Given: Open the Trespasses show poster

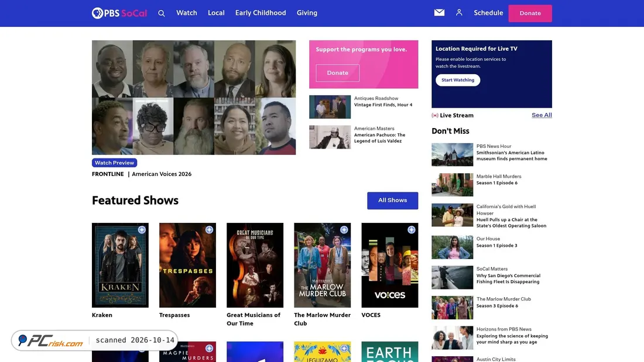Looking at the screenshot, I should coord(188,265).
